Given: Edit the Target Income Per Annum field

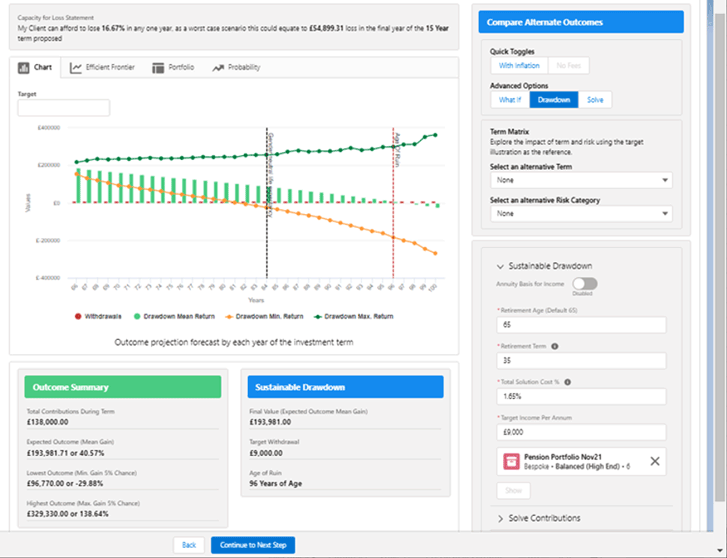Looking at the screenshot, I should pyautogui.click(x=581, y=432).
